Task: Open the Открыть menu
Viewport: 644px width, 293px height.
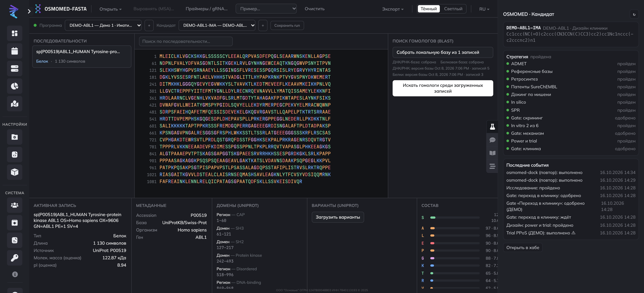Action: click(111, 9)
